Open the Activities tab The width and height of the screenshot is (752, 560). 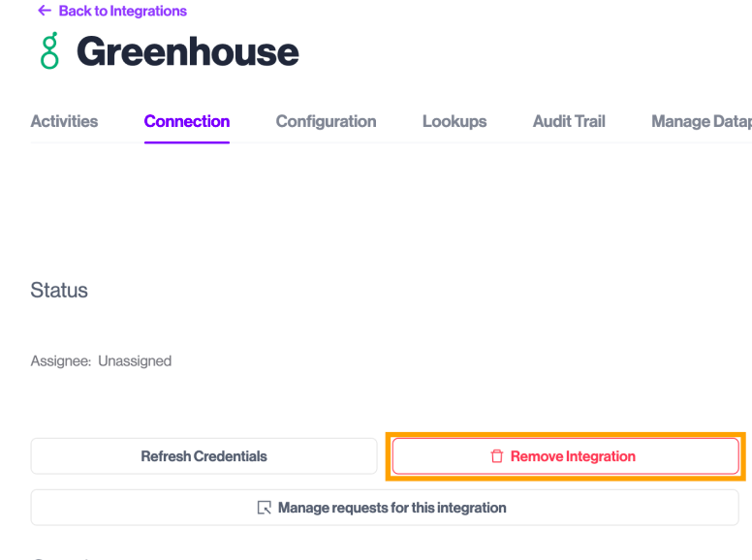64,121
